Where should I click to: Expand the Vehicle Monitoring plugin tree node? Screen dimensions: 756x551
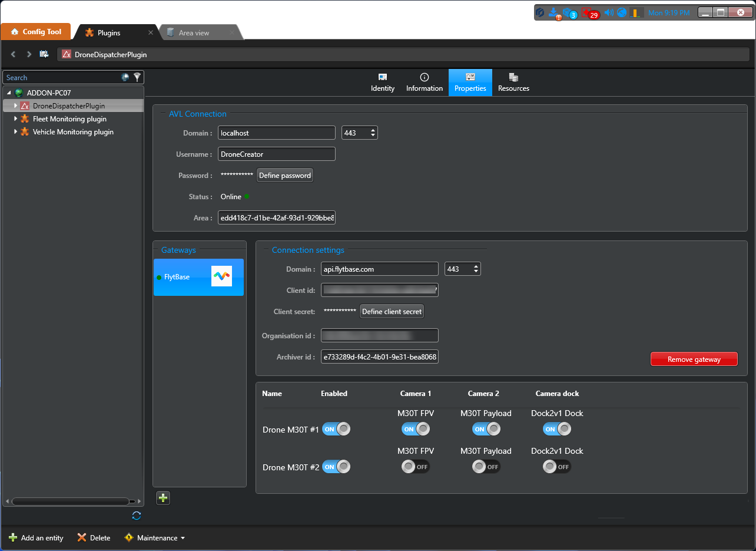(x=16, y=132)
